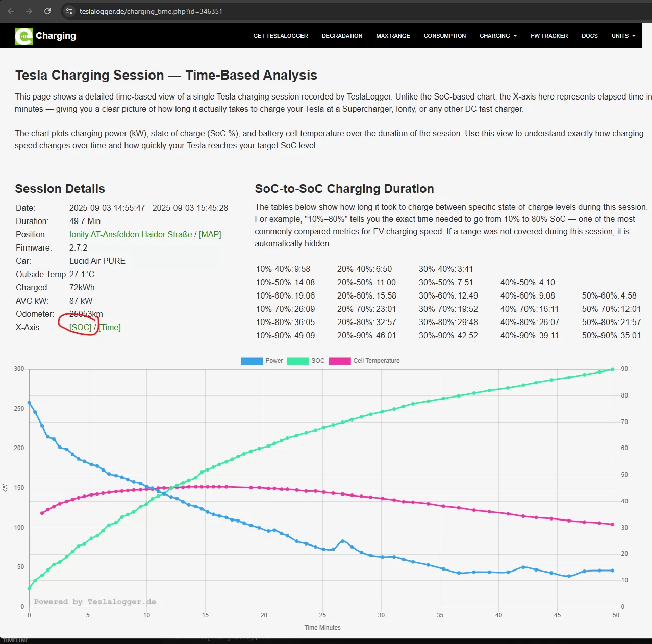Select the Outside Temp value 27.1°C

coord(82,274)
